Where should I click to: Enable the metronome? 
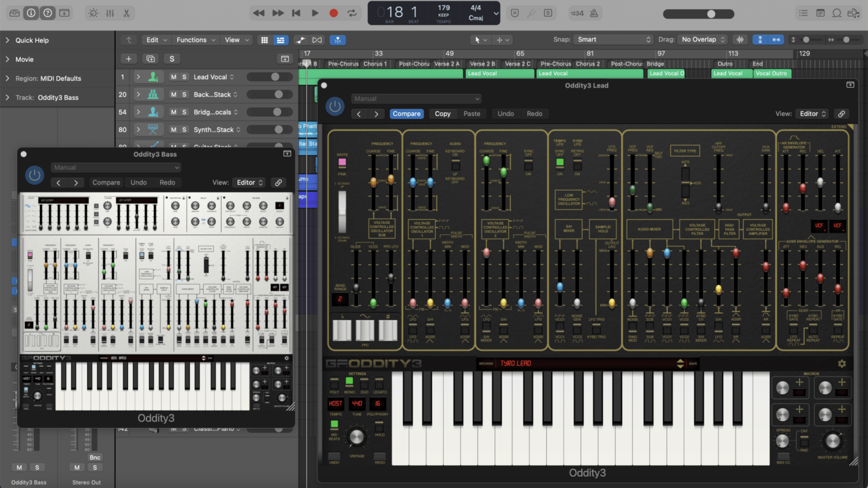[593, 13]
